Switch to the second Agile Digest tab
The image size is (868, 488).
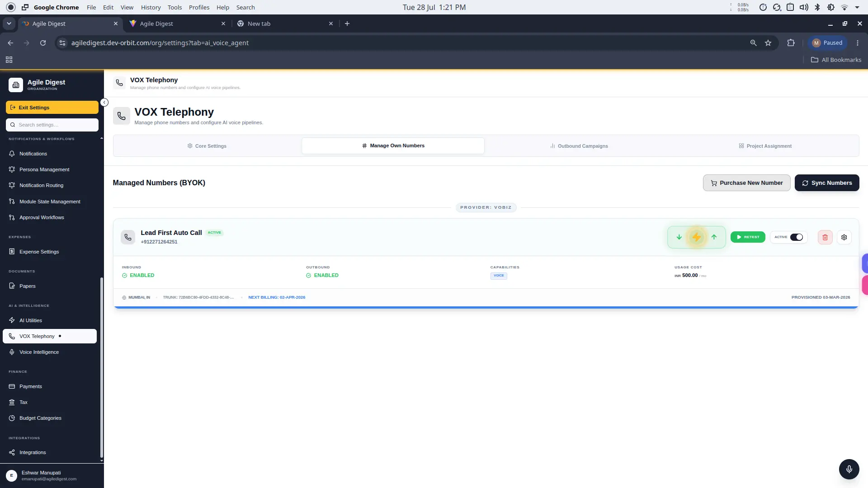coord(178,23)
